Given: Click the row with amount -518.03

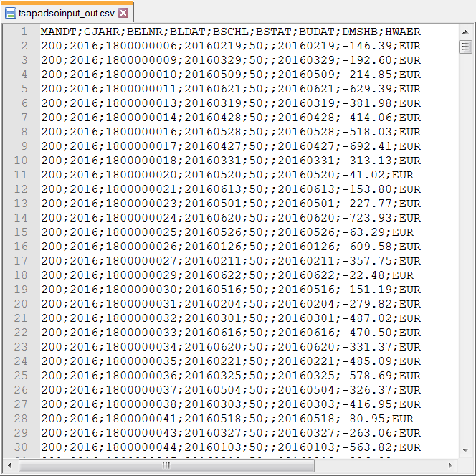Looking at the screenshot, I should 231,132.
